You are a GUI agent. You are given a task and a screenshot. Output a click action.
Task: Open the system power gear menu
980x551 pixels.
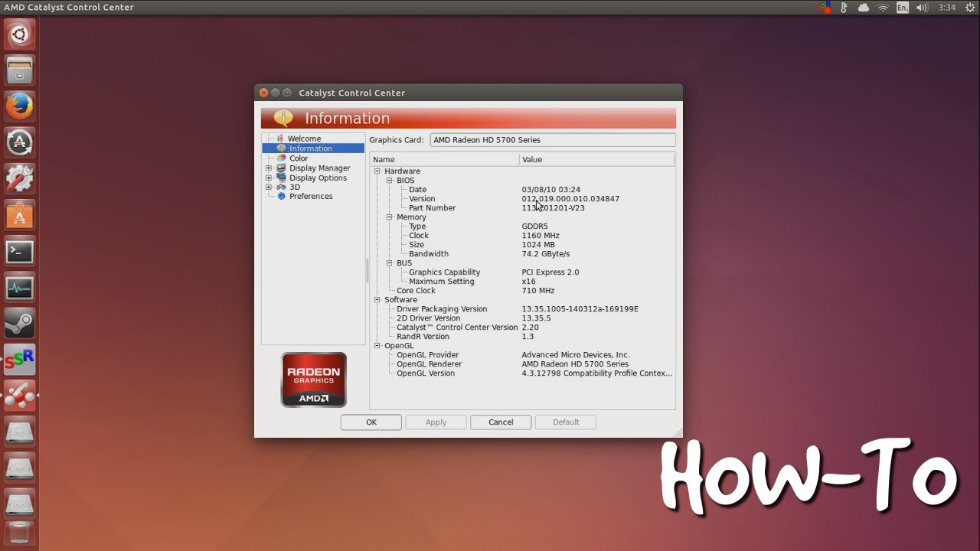(970, 7)
